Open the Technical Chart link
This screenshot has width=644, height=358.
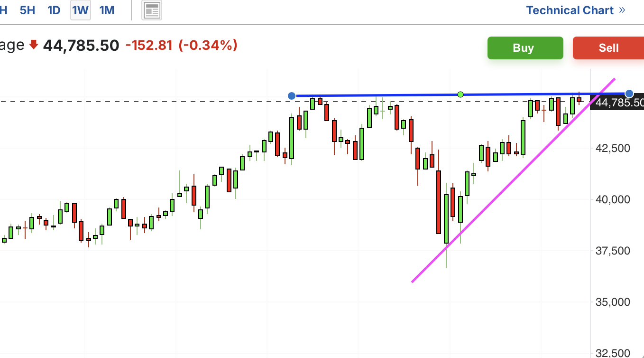570,10
